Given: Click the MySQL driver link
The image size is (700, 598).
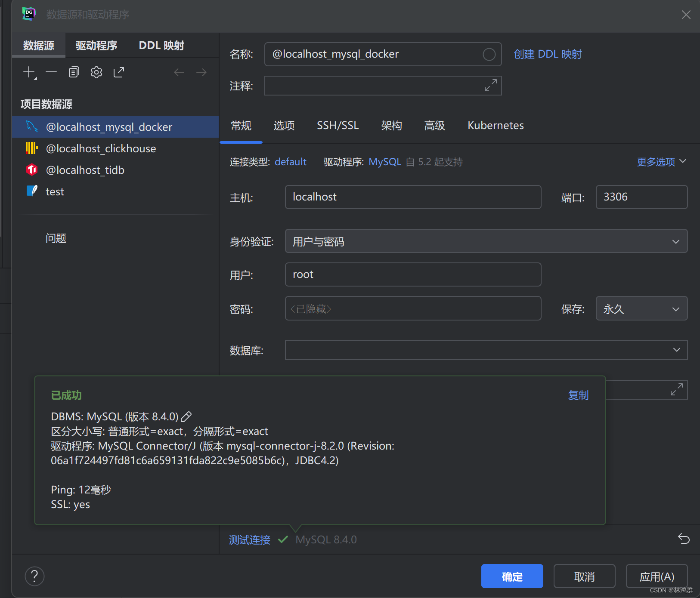Looking at the screenshot, I should pyautogui.click(x=385, y=162).
